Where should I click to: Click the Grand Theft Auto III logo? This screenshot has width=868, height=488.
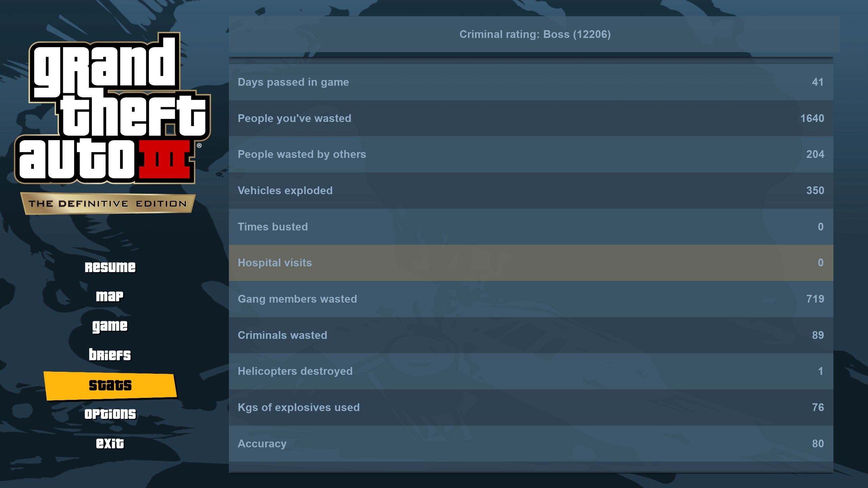pyautogui.click(x=112, y=108)
